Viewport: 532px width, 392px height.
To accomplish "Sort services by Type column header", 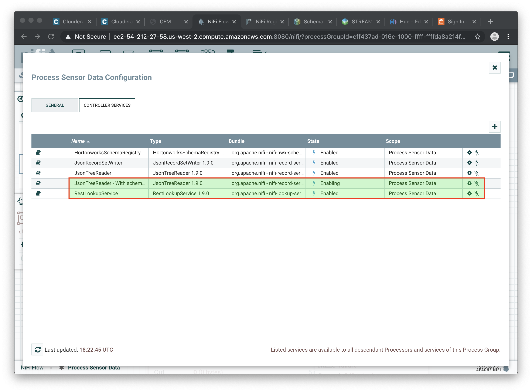I will click(x=155, y=141).
